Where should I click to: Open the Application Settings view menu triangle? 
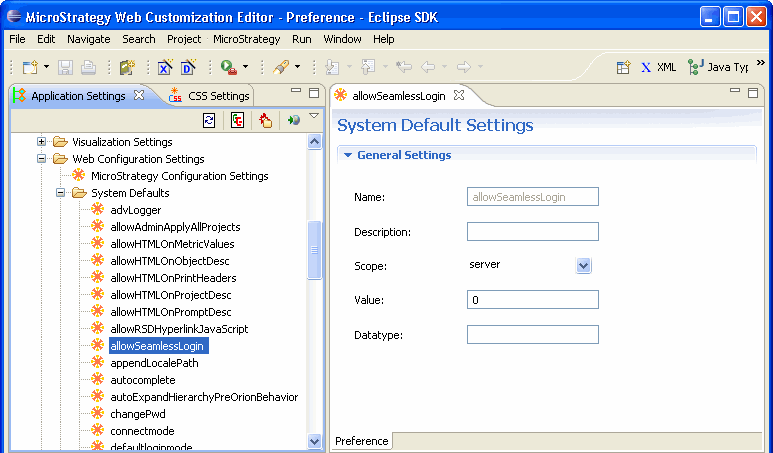(x=314, y=116)
